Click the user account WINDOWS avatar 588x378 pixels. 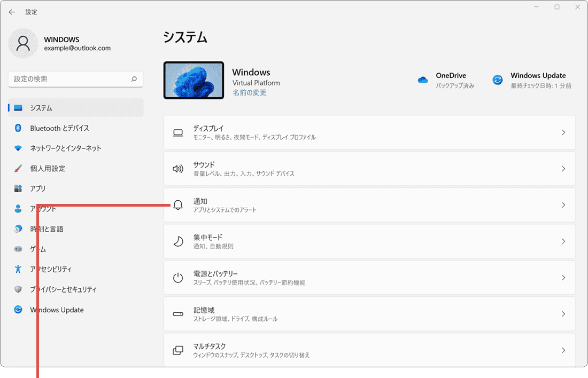(x=23, y=43)
